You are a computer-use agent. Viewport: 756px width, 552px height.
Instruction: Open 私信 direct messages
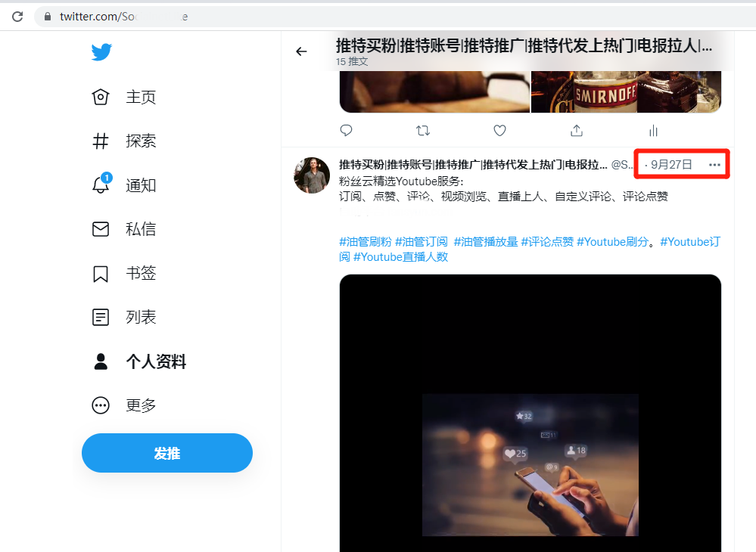pos(124,229)
